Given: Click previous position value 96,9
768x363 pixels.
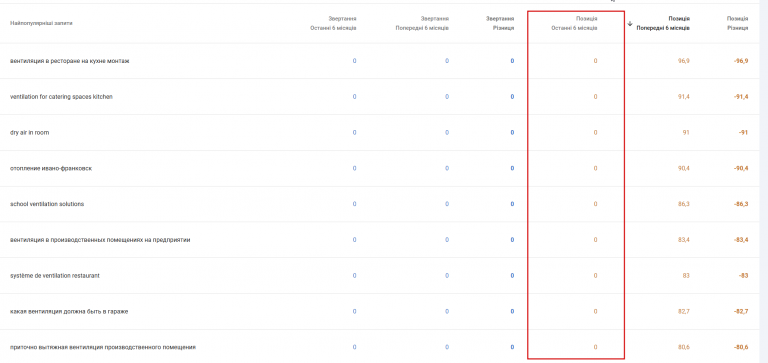Looking at the screenshot, I should click(684, 61).
